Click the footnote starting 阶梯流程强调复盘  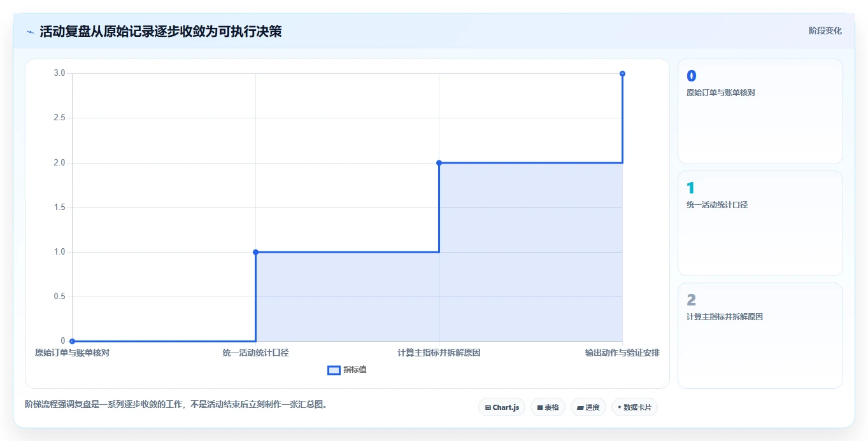pyautogui.click(x=176, y=404)
